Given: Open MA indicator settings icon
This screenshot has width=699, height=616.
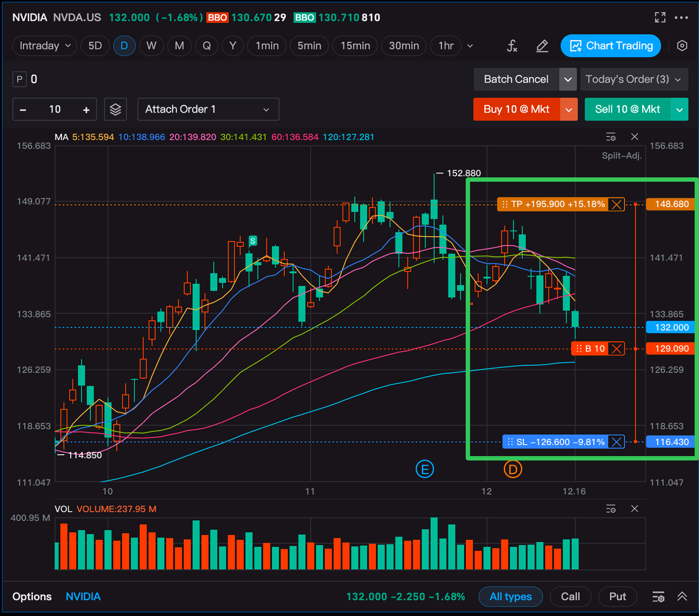Looking at the screenshot, I should pos(611,137).
